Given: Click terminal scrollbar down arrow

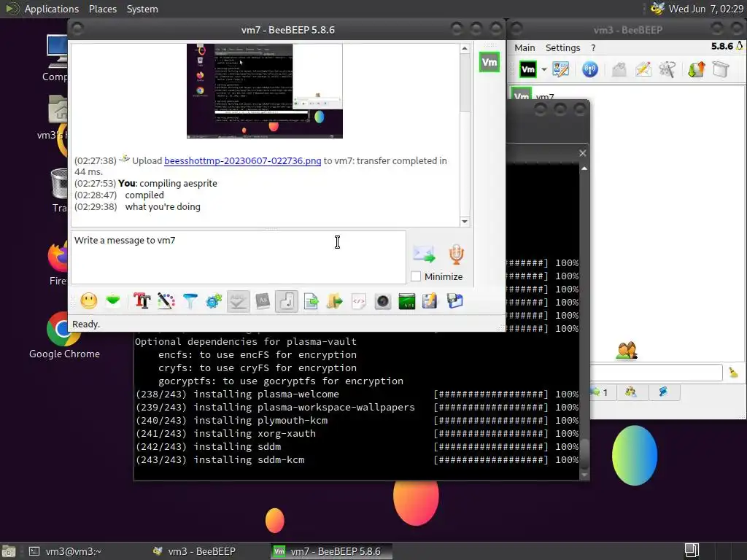Looking at the screenshot, I should coord(584,475).
